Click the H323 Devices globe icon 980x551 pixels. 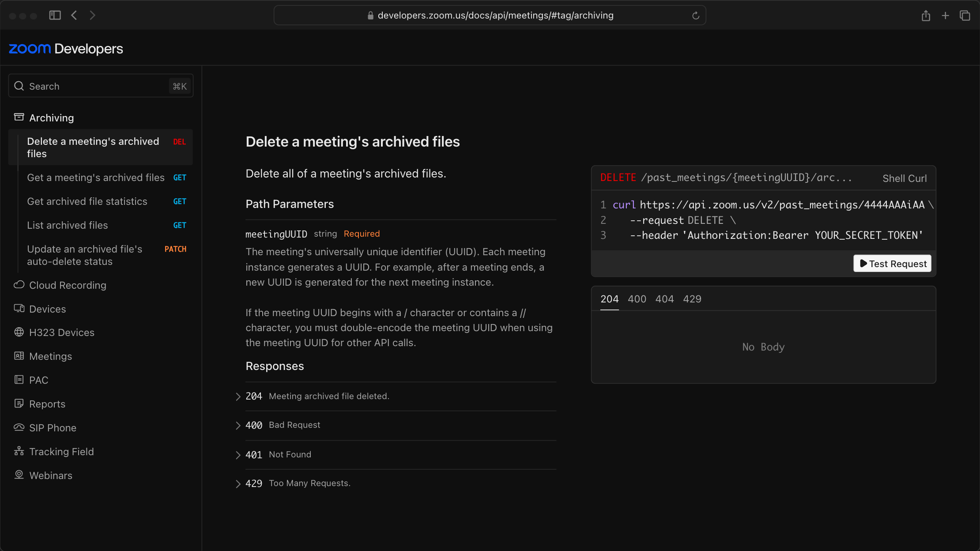click(x=19, y=332)
